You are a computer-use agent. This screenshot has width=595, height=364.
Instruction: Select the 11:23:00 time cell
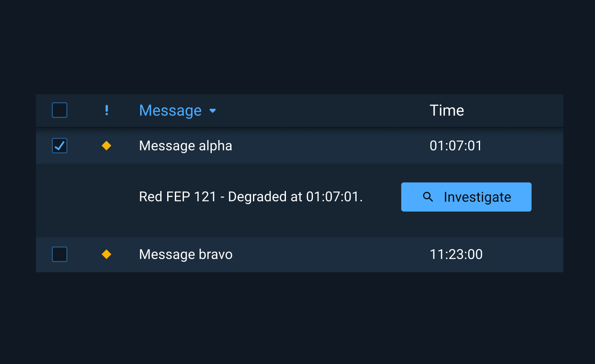(x=456, y=254)
